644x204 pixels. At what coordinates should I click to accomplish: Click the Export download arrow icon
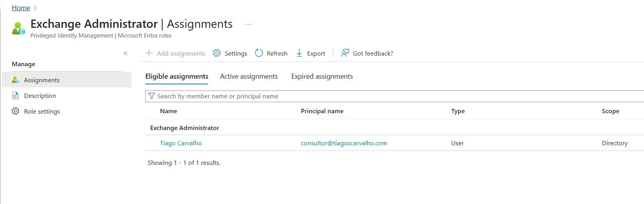click(x=299, y=53)
